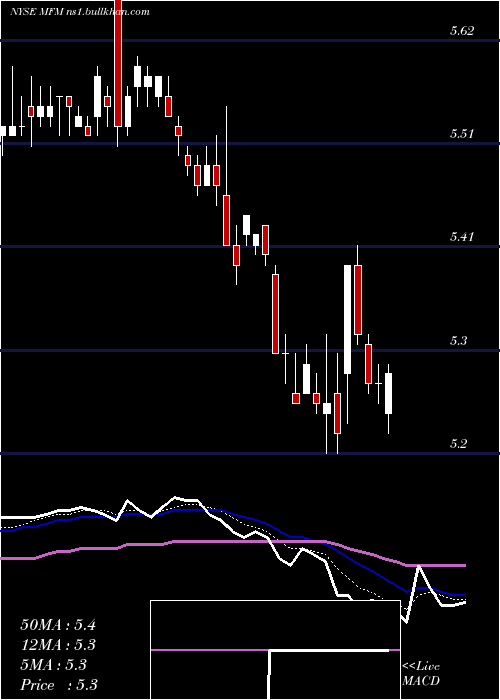Click the 5.51 price axis label
Viewport: 500px width, 700px height.
pyautogui.click(x=462, y=133)
